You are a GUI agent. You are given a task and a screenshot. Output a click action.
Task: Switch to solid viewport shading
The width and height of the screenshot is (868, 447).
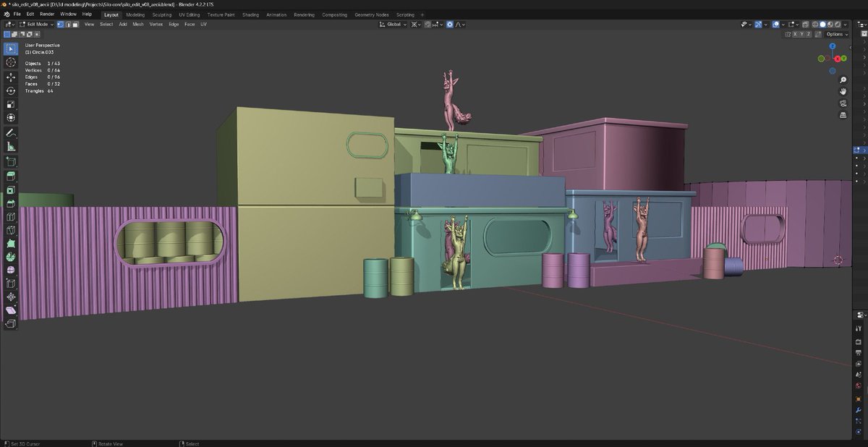tap(822, 25)
